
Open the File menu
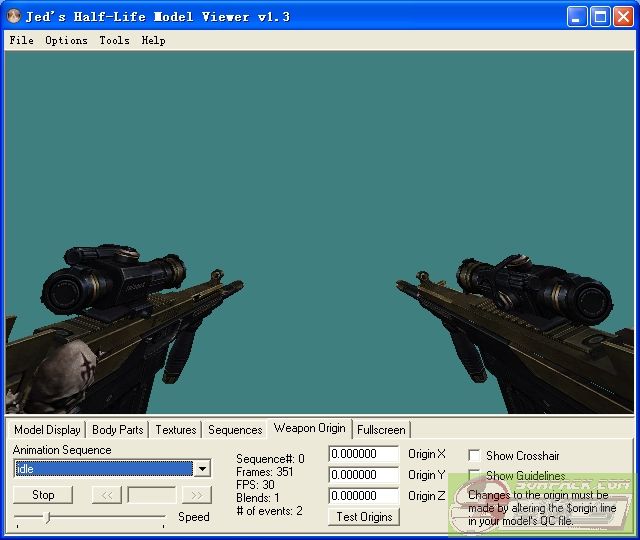coord(21,40)
